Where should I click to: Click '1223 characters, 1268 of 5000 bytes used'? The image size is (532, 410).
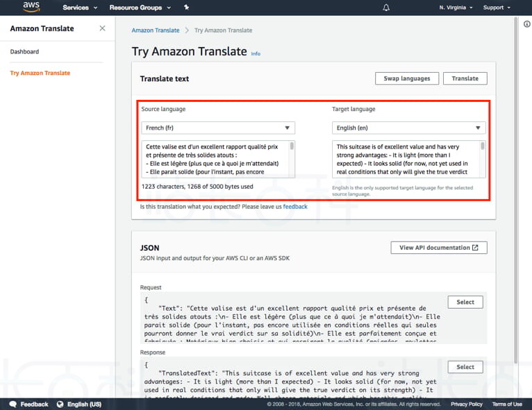(x=197, y=187)
